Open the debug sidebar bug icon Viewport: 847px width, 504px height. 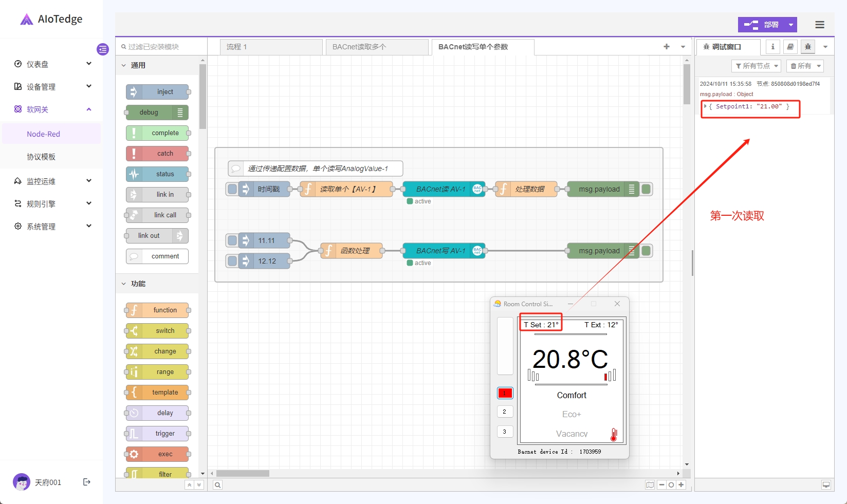[x=808, y=47]
